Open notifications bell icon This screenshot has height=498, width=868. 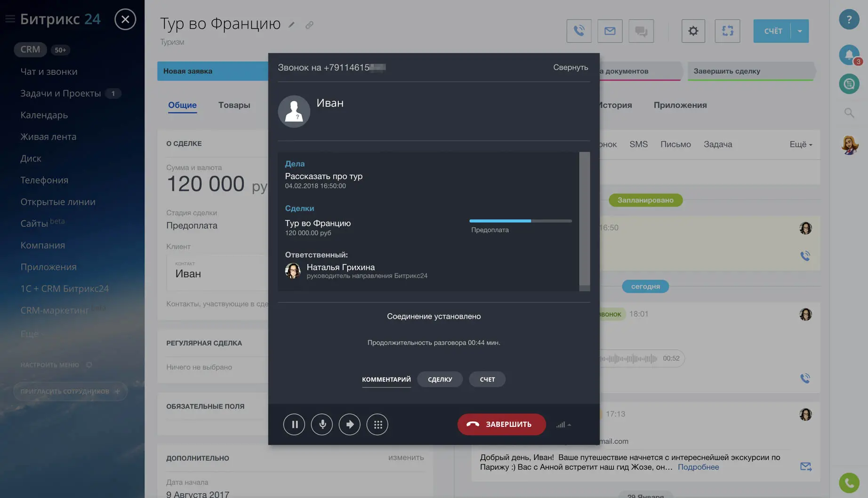click(x=849, y=55)
